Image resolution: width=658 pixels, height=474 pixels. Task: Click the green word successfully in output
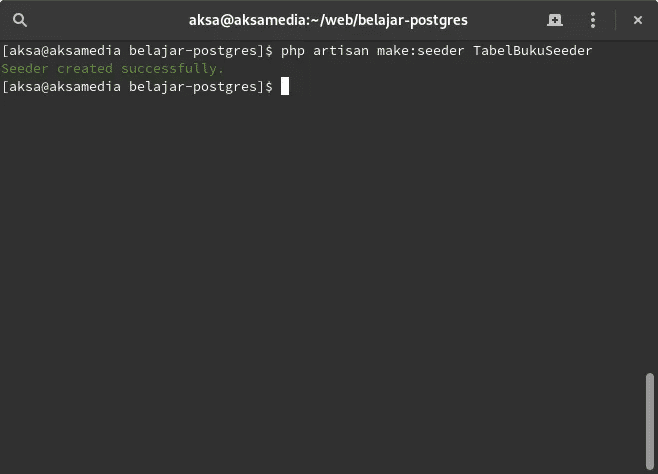[169, 69]
